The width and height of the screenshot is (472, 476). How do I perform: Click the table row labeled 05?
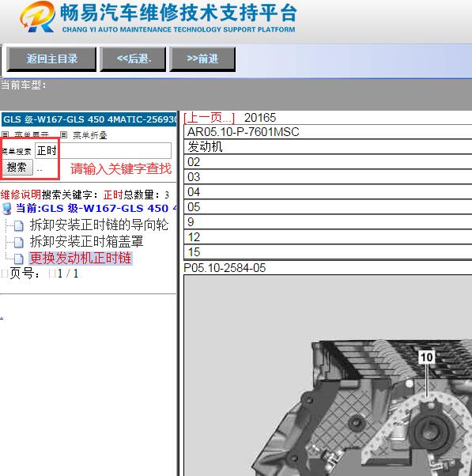point(328,207)
